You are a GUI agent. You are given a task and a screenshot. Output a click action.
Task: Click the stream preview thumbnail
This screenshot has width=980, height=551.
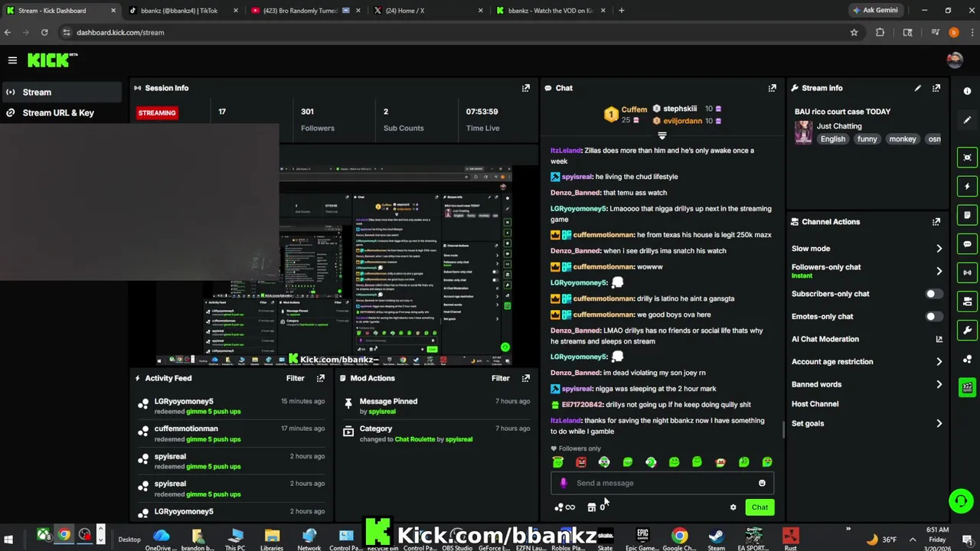tap(334, 265)
